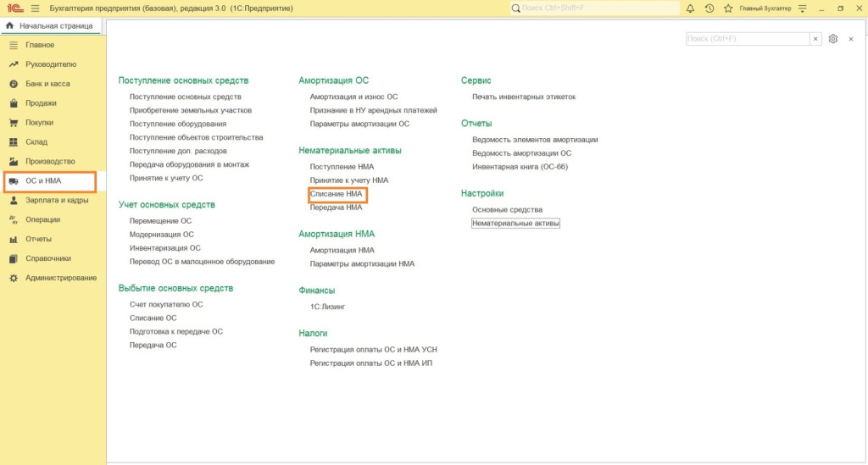This screenshot has width=868, height=465.
Task: Click the Отчеты bar chart icon
Action: (x=14, y=239)
